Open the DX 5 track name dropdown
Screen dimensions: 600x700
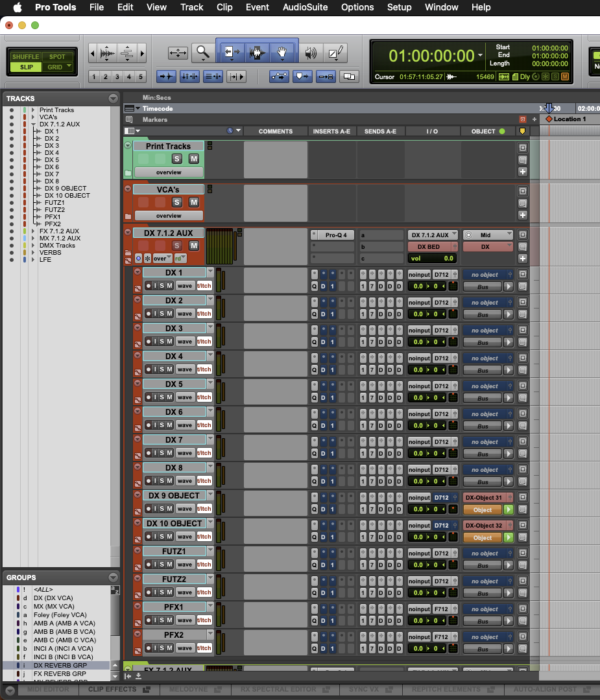click(x=210, y=384)
